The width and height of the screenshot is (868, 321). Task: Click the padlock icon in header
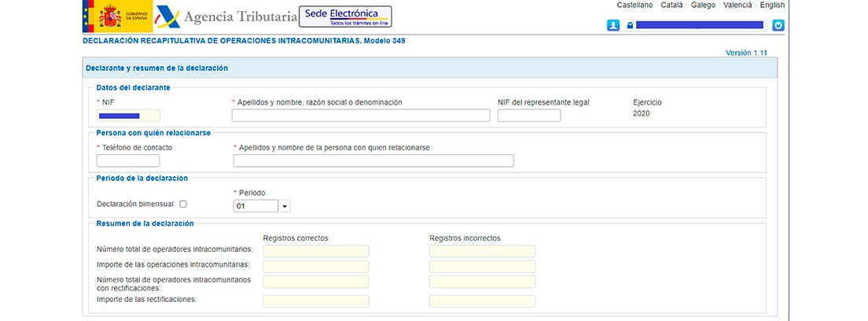click(630, 25)
